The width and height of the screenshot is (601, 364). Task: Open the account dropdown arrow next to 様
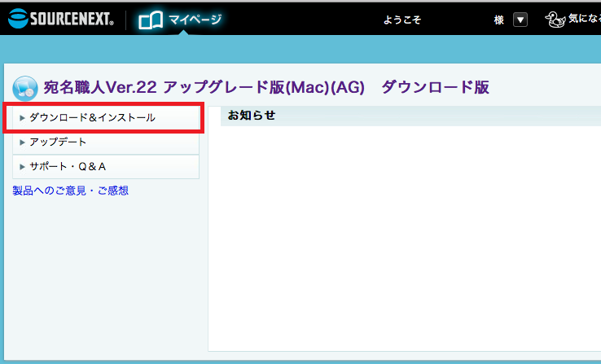click(520, 20)
